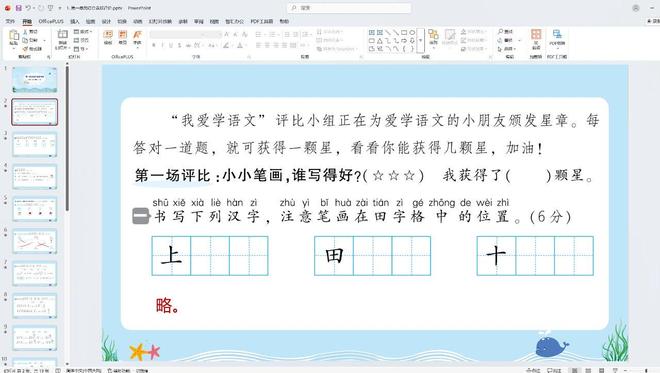Open the PDF toolbox tab
This screenshot has height=373, width=660.
[262, 21]
